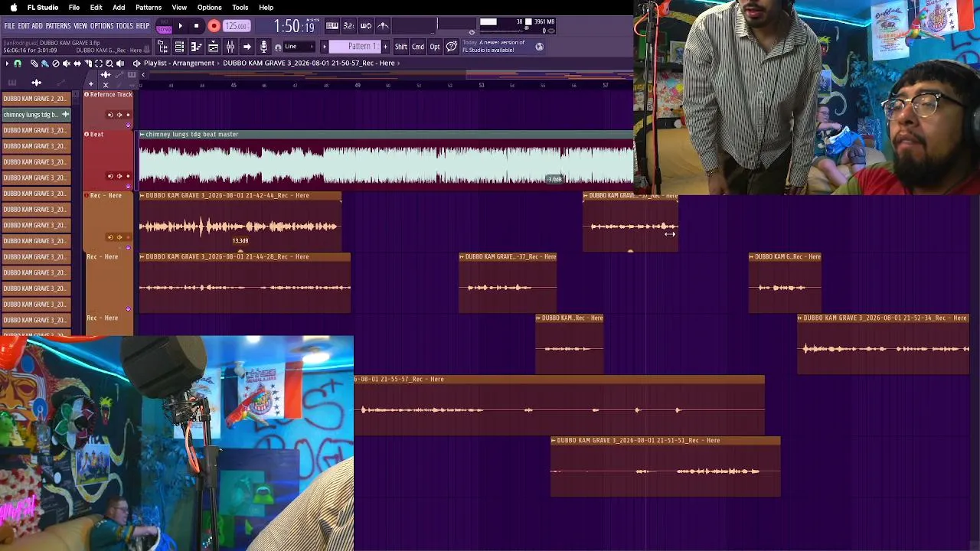Image resolution: width=980 pixels, height=551 pixels.
Task: Toggle the playlist snap magnet
Action: 18,64
